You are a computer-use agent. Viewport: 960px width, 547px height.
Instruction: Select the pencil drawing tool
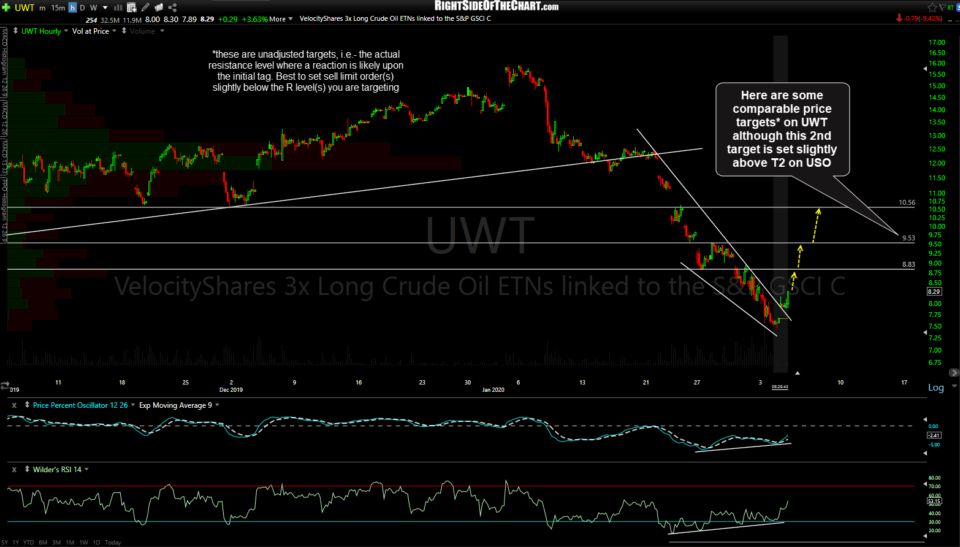(x=145, y=7)
